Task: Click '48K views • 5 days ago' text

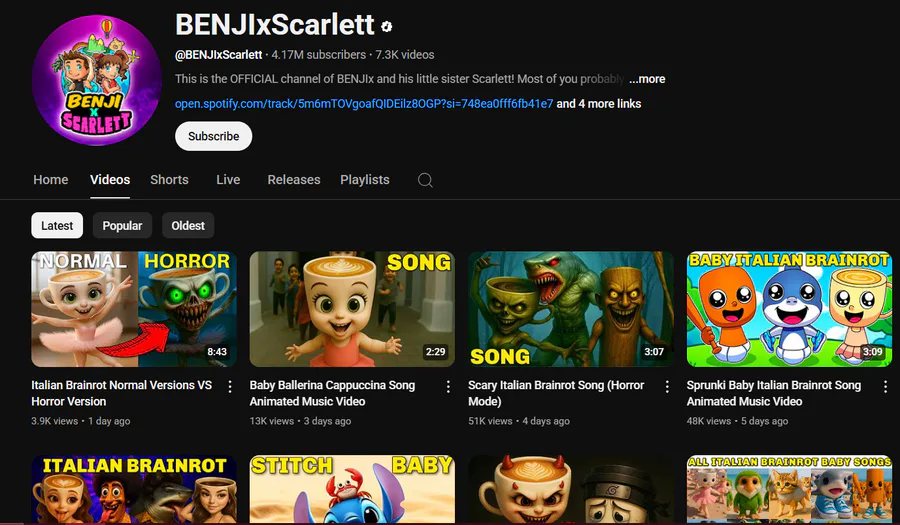Action: click(738, 421)
